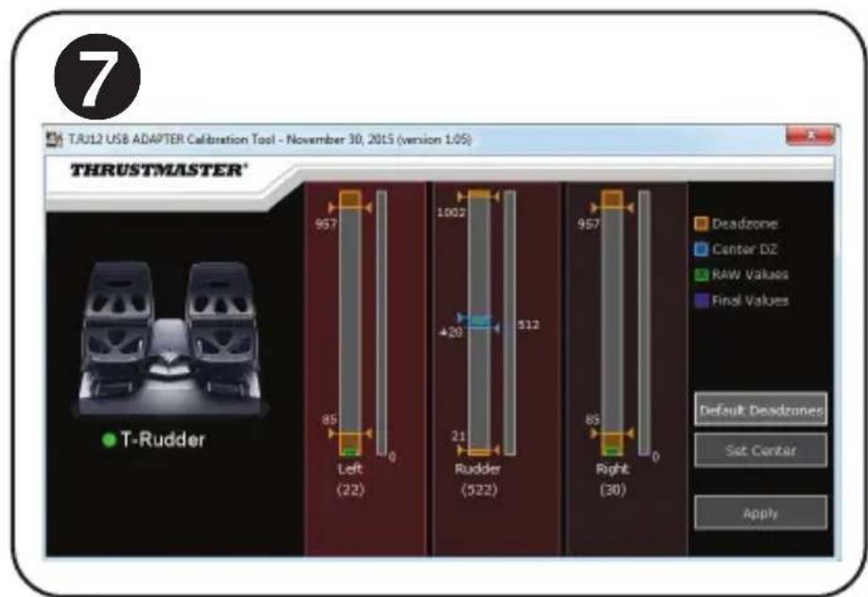Screen dimensions: 868x597
Task: Click the app icon in title bar
Action: click(x=54, y=139)
